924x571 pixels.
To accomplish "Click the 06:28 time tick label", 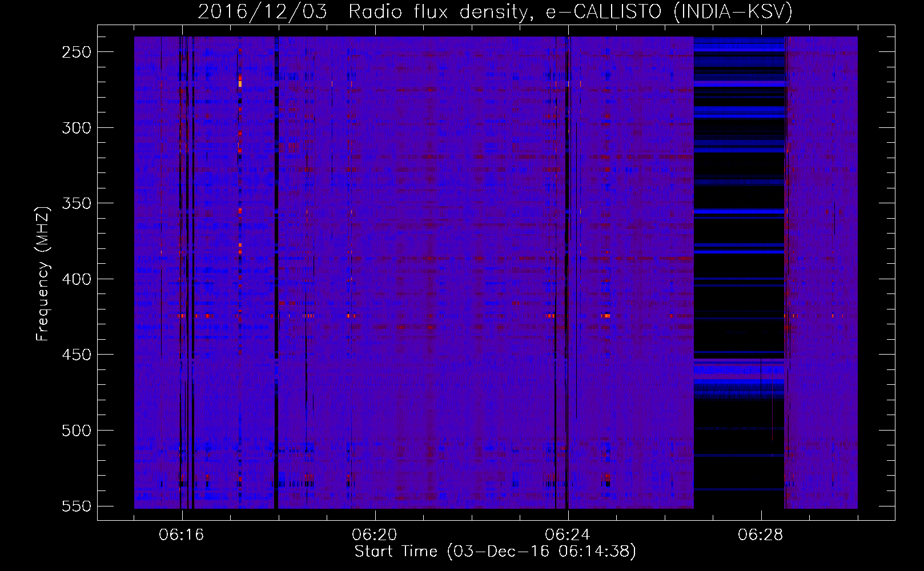I will 761,535.
